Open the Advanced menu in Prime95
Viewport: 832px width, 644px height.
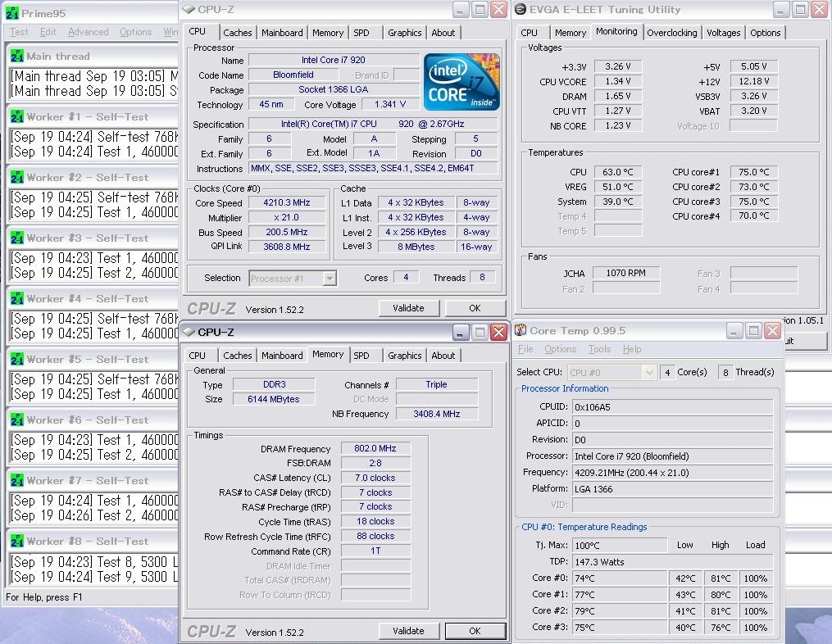(88, 32)
